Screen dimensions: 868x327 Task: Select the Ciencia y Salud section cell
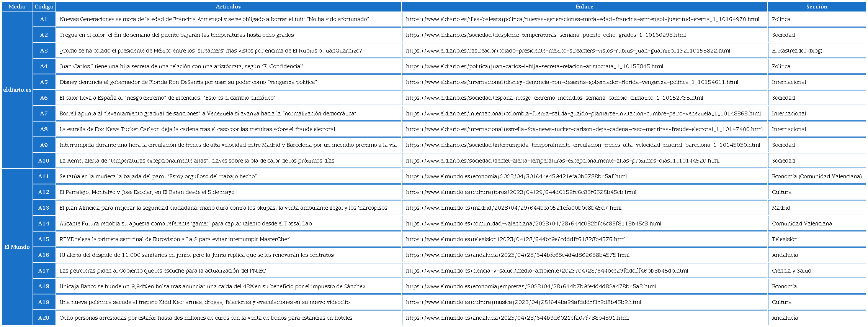pyautogui.click(x=791, y=271)
